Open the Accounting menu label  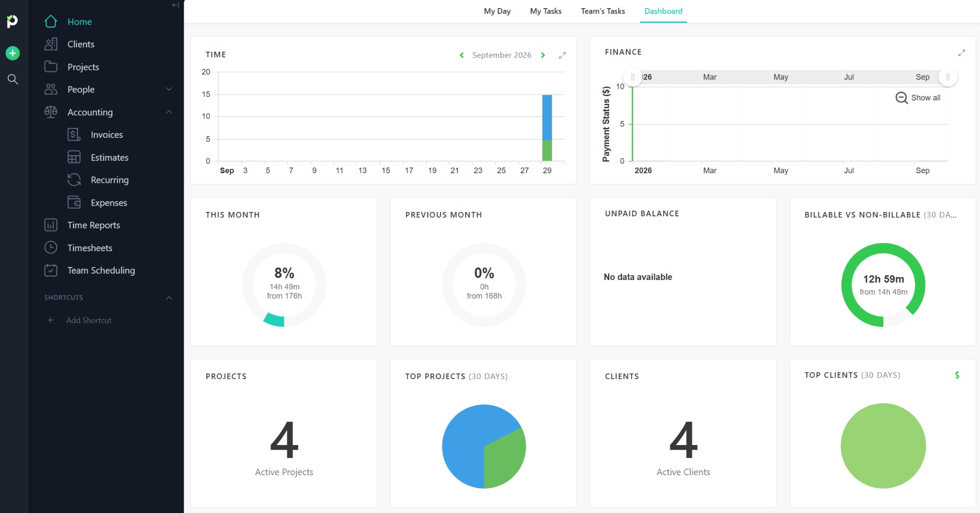pos(90,112)
